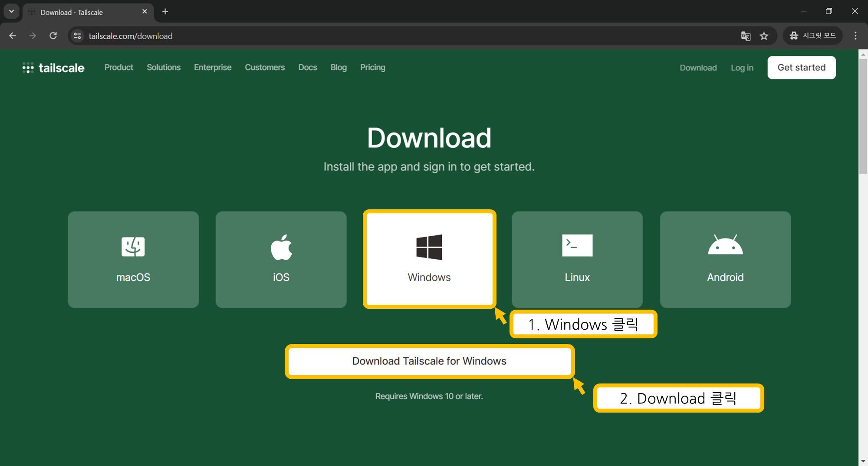The image size is (868, 466).
Task: Click the Tailscale logo in header
Action: tap(53, 68)
